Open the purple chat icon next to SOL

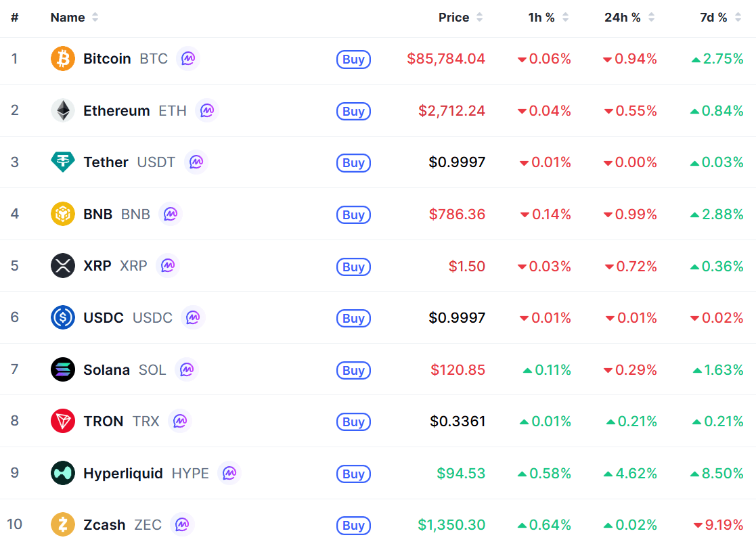click(x=187, y=369)
